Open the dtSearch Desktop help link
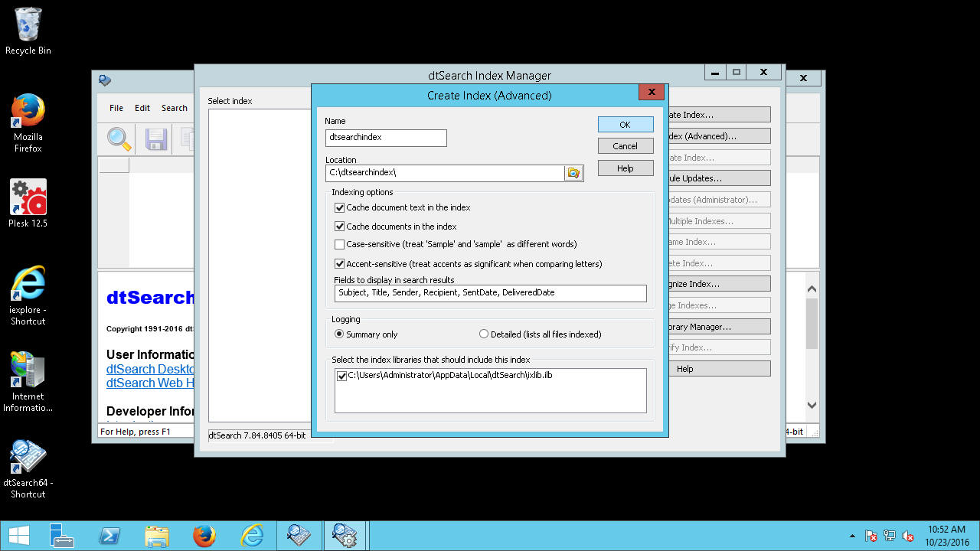Screen dimensions: 980x551 [150, 370]
